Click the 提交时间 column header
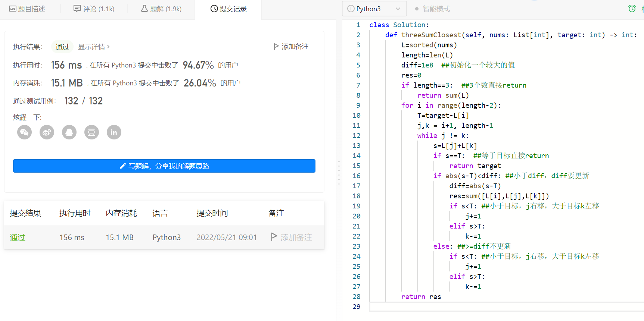The height and width of the screenshot is (321, 644). 212,213
